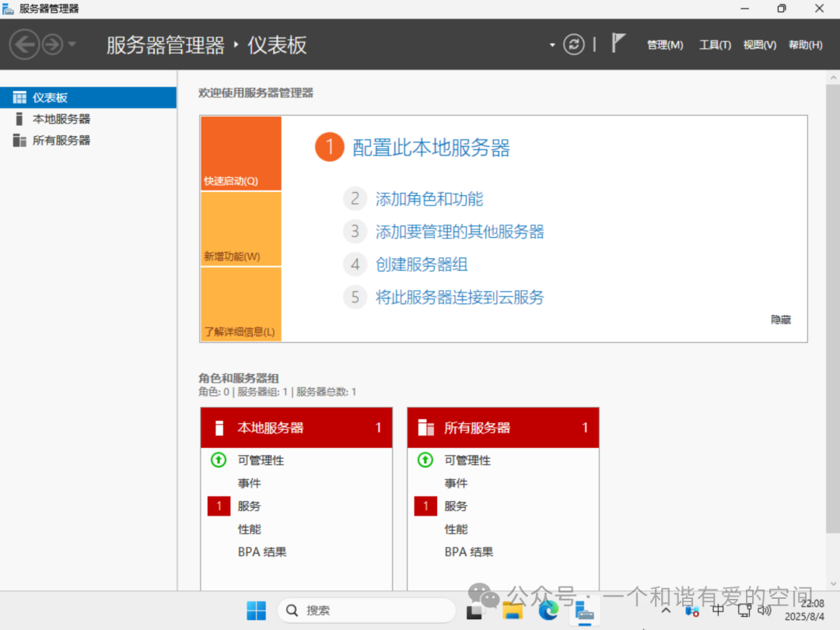Open the 管理(M) menu
840x630 pixels.
[664, 45]
